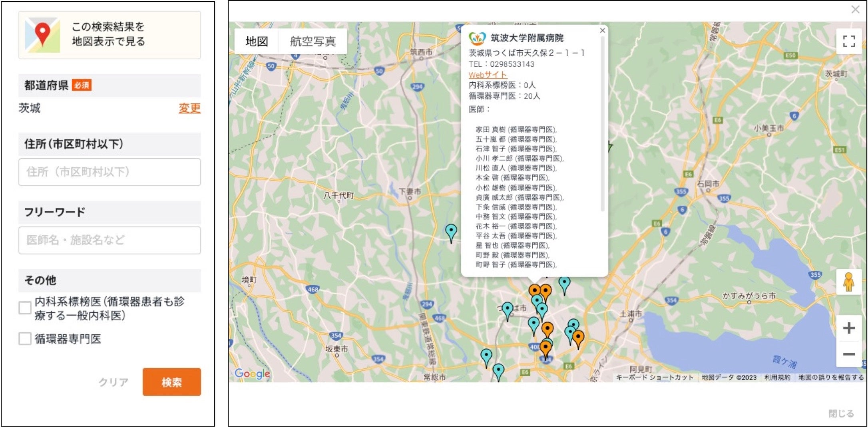Clear the search form with クリア

[113, 382]
